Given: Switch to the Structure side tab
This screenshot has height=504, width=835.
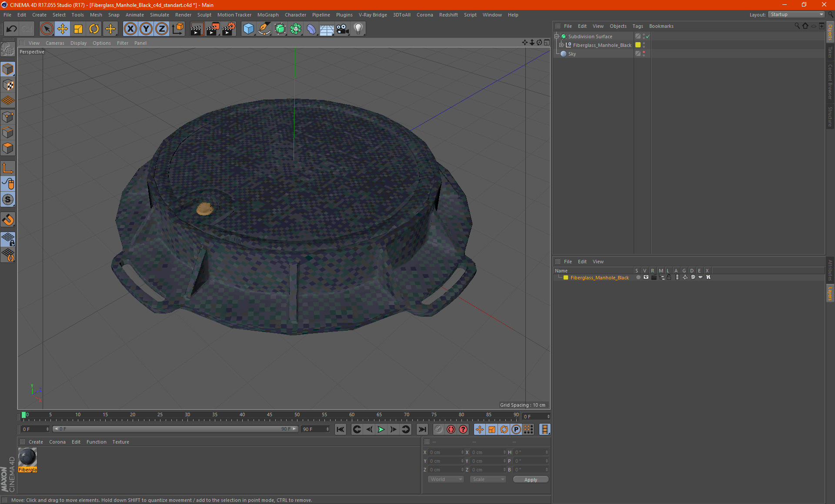Looking at the screenshot, I should [x=830, y=116].
